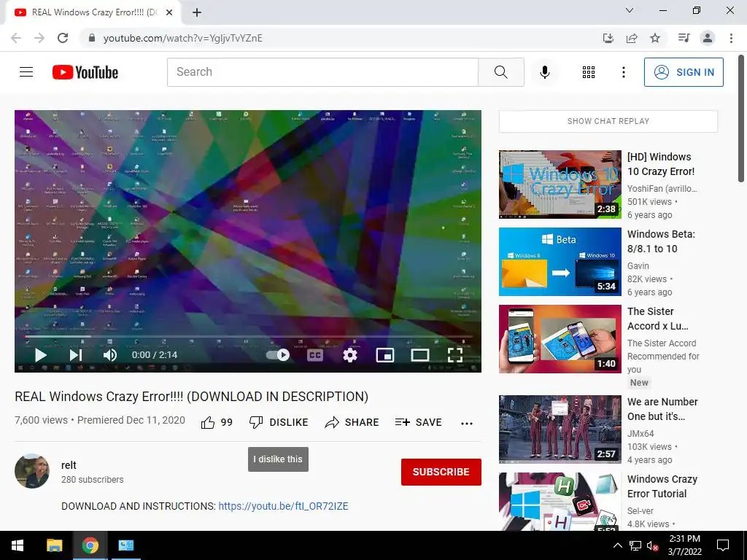Image resolution: width=747 pixels, height=560 pixels.
Task: Go back in Chrome
Action: (16, 38)
